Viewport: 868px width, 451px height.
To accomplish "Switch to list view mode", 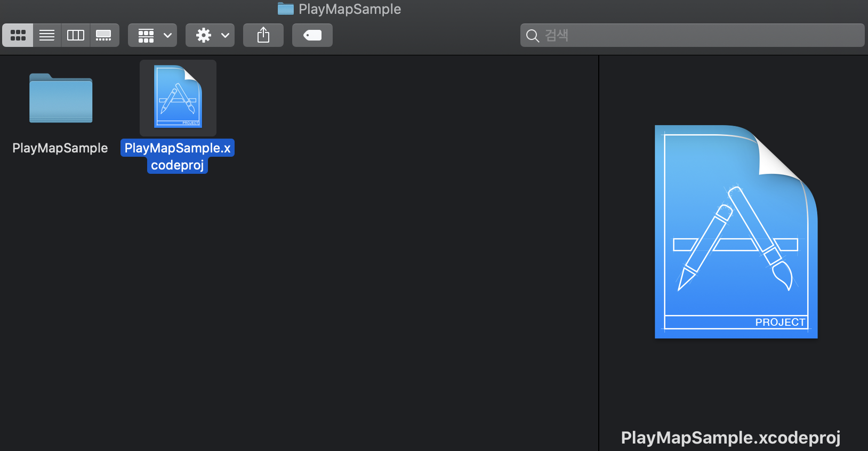I will (x=47, y=35).
